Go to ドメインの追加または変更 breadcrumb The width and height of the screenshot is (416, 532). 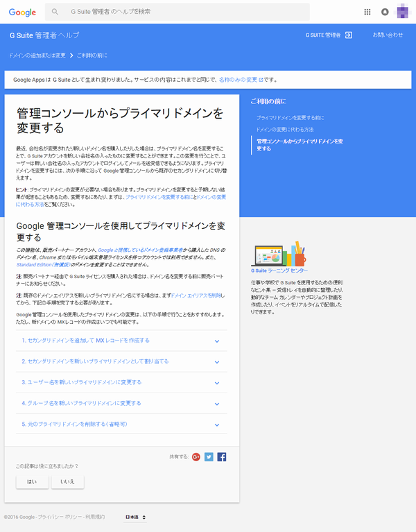37,55
